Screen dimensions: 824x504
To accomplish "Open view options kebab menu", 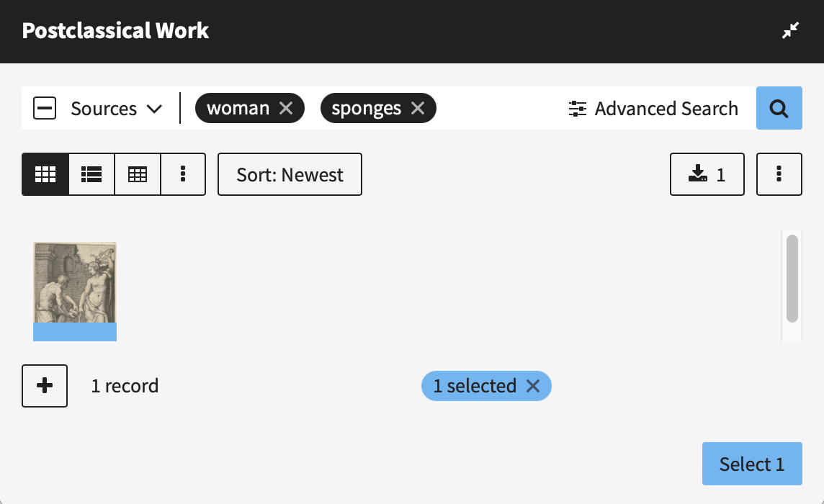I will click(183, 174).
